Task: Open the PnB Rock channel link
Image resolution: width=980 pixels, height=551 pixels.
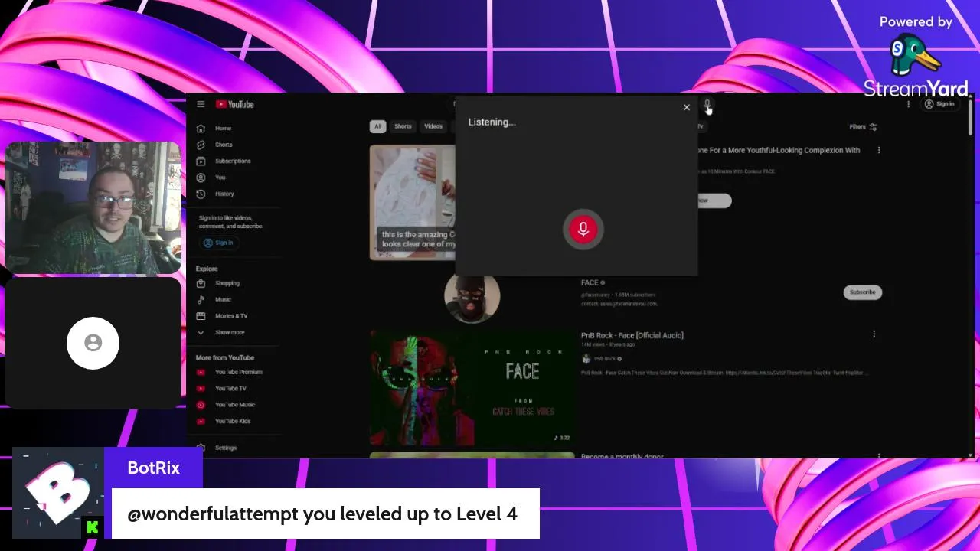Action: click(x=605, y=358)
